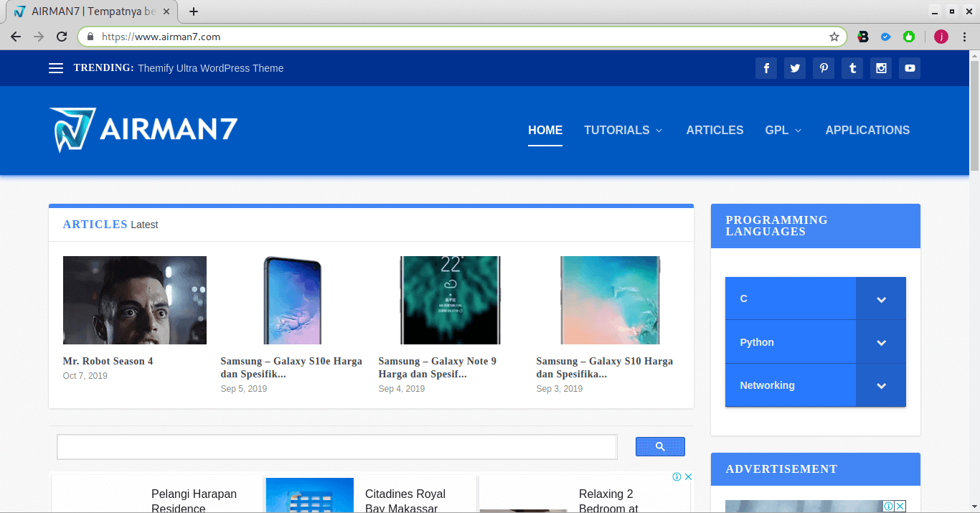Open the profile avatar 'j'
Viewport: 980px width, 513px height.
pos(941,37)
